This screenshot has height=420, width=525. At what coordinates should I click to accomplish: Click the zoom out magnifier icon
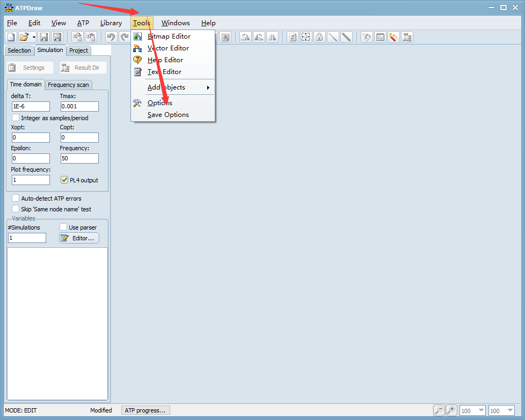(439, 410)
